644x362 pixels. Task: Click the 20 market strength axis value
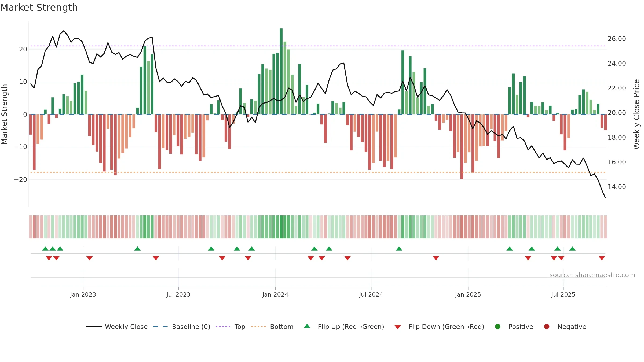pos(23,49)
